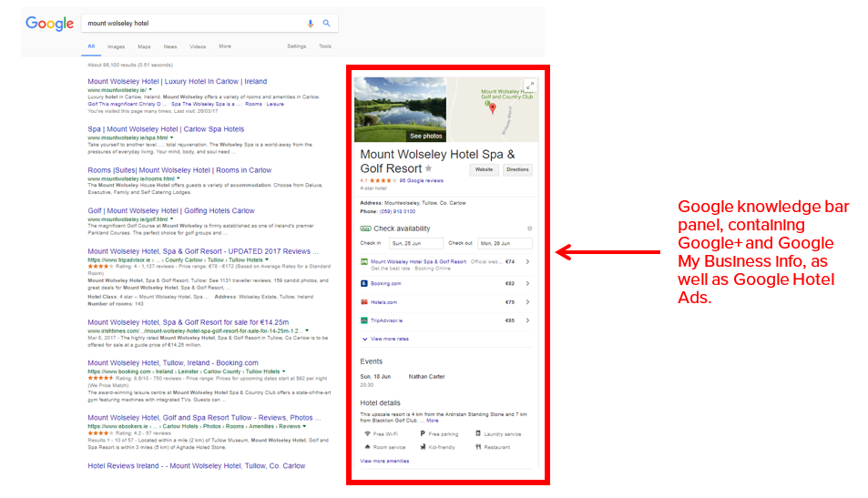
Task: Switch to the Videos tab
Action: tap(198, 46)
